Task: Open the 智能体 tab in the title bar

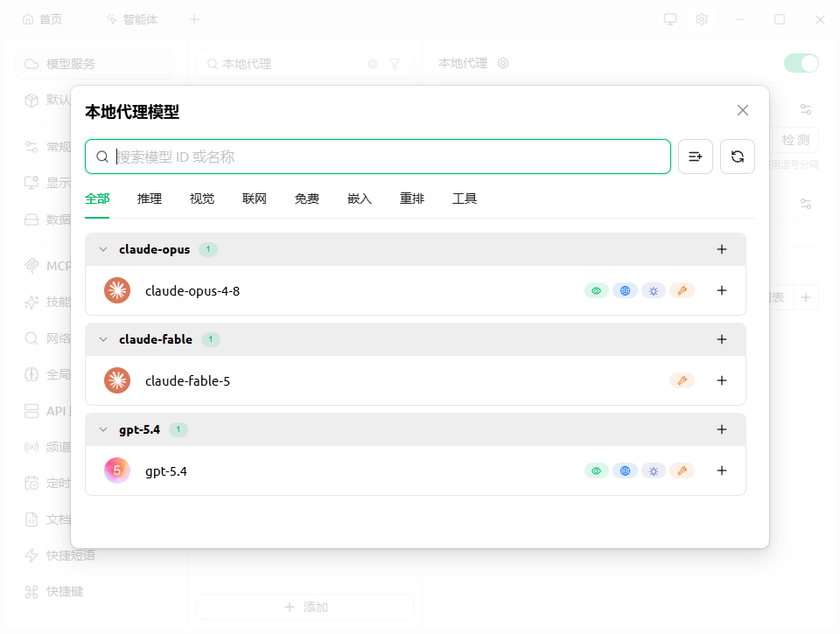Action: coord(132,19)
